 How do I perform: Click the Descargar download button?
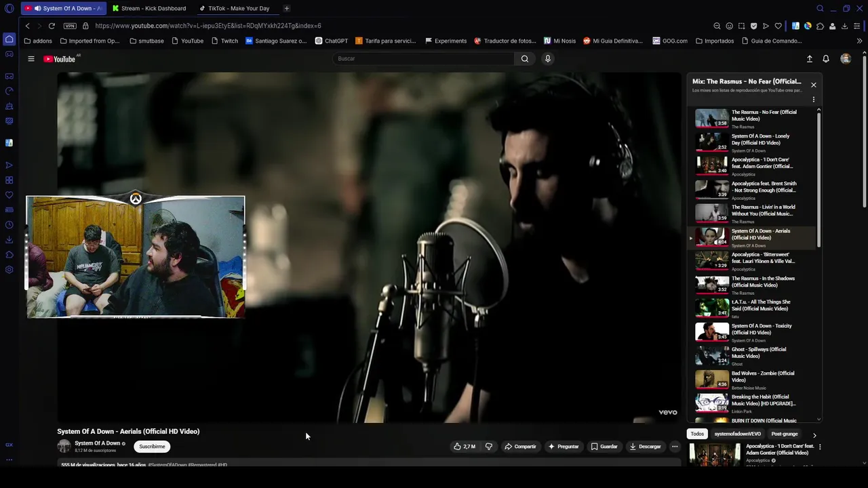pos(645,447)
